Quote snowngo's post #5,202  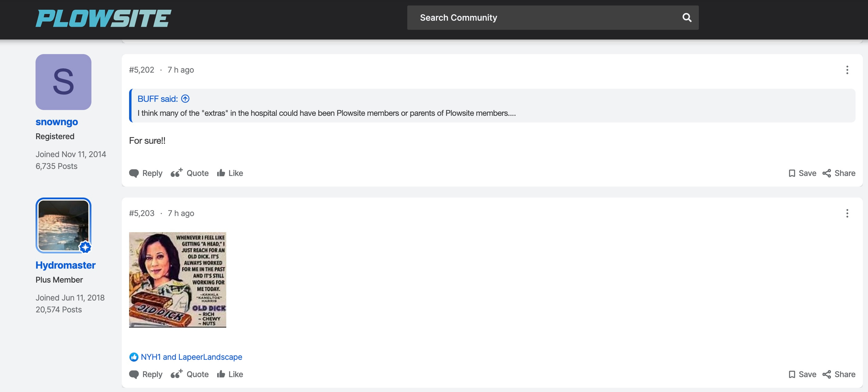[x=190, y=173]
